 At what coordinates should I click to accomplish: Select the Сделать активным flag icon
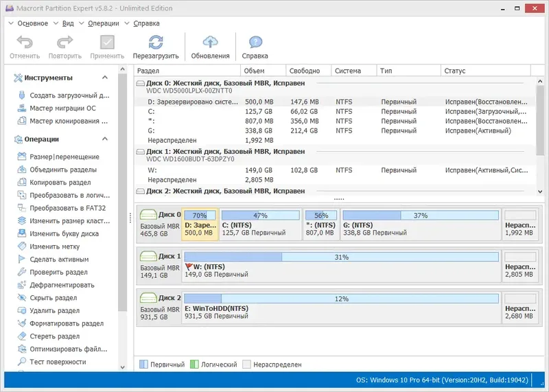[22, 260]
